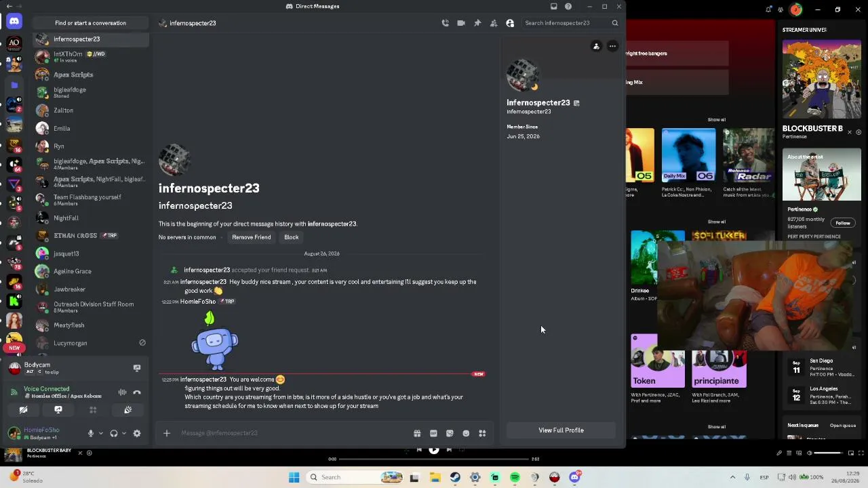Open the Daily Mix 06 card in Spotify
Screen dimensions: 868x488
[x=688, y=163]
